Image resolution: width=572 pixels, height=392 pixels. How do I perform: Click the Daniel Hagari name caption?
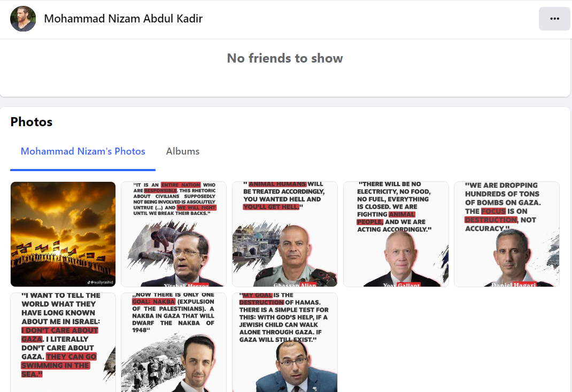[514, 285]
